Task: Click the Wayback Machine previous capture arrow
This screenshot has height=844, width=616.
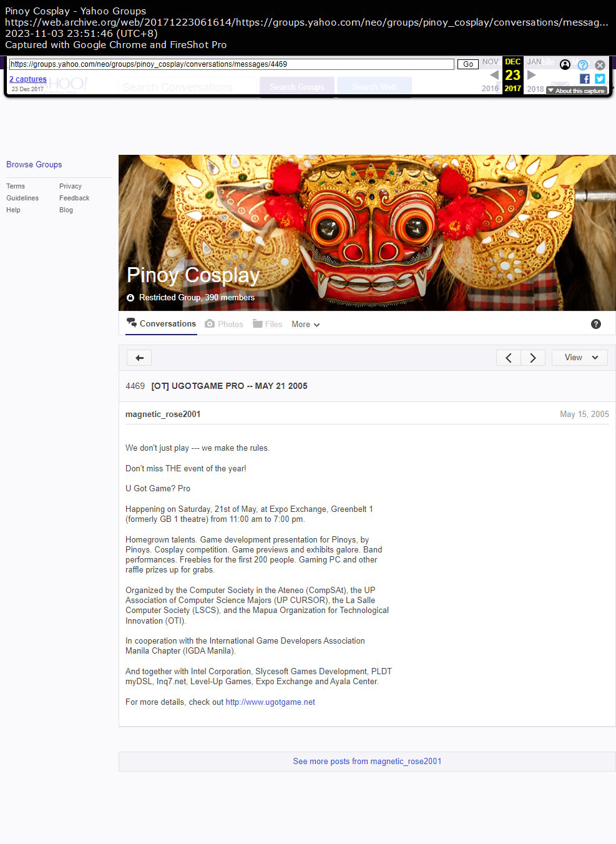Action: click(494, 75)
